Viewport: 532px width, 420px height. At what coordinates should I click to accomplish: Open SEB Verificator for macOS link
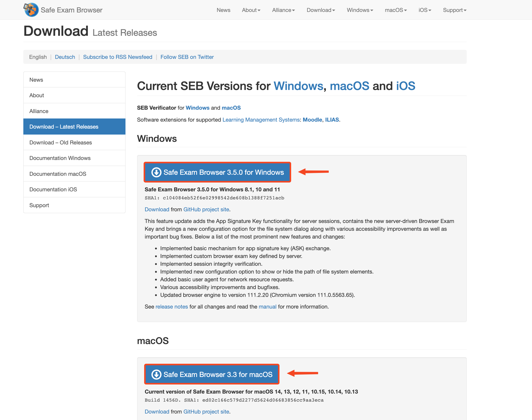click(x=231, y=108)
